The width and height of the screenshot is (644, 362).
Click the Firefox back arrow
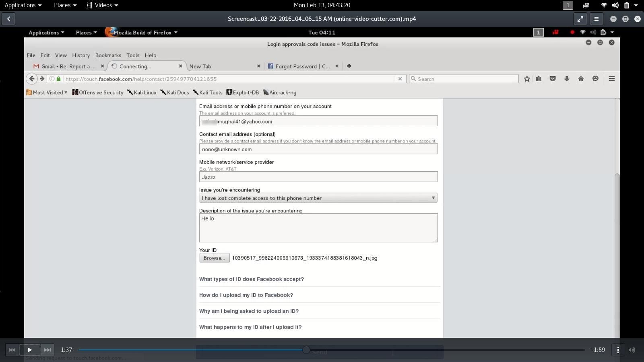(32, 79)
